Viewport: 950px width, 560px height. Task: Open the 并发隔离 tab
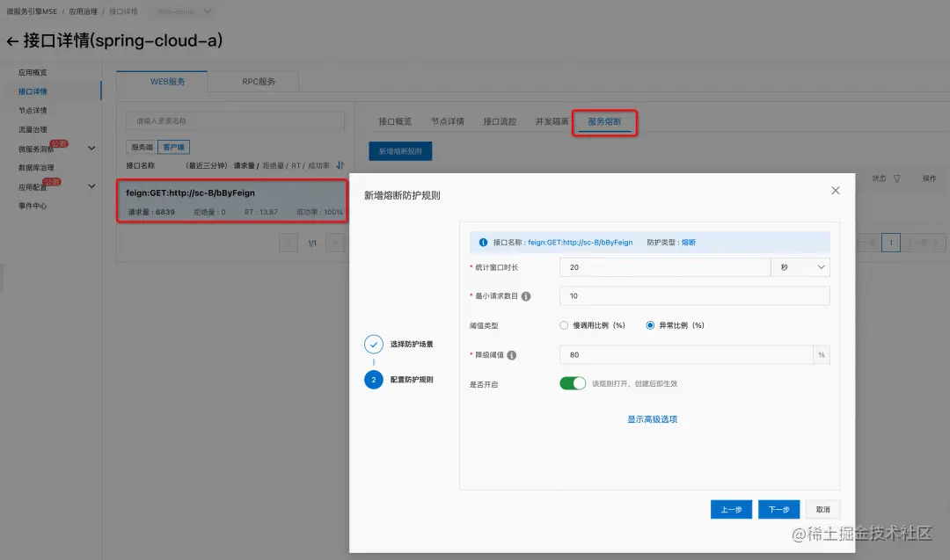pyautogui.click(x=552, y=121)
